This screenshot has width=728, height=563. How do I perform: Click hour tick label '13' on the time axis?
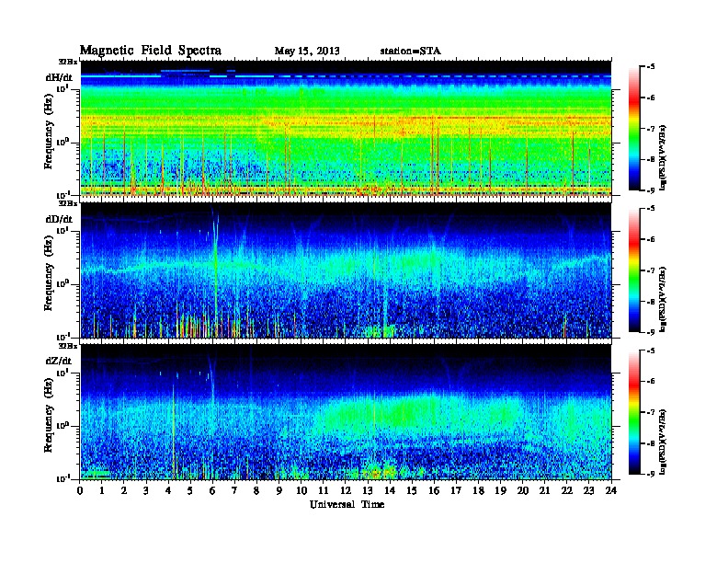coord(368,491)
